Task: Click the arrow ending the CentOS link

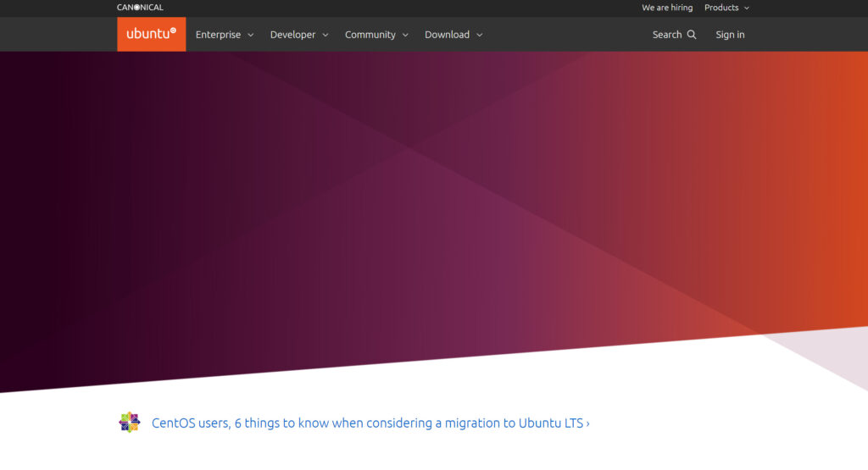Action: tap(587, 423)
